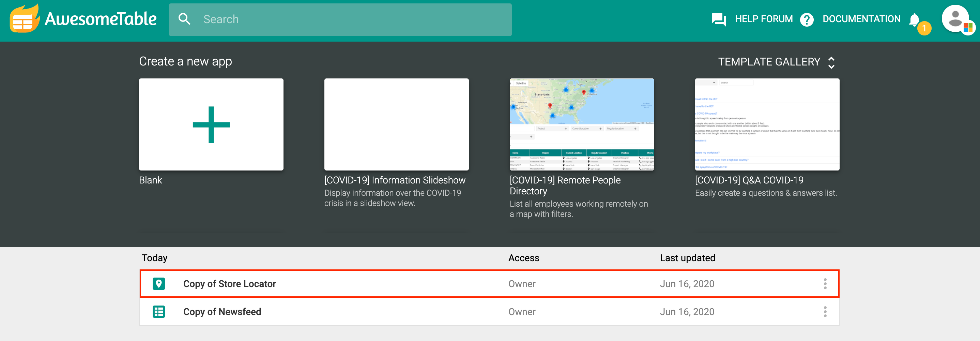Open more options for Copy of Newsfeed
980x341 pixels.
[825, 312]
